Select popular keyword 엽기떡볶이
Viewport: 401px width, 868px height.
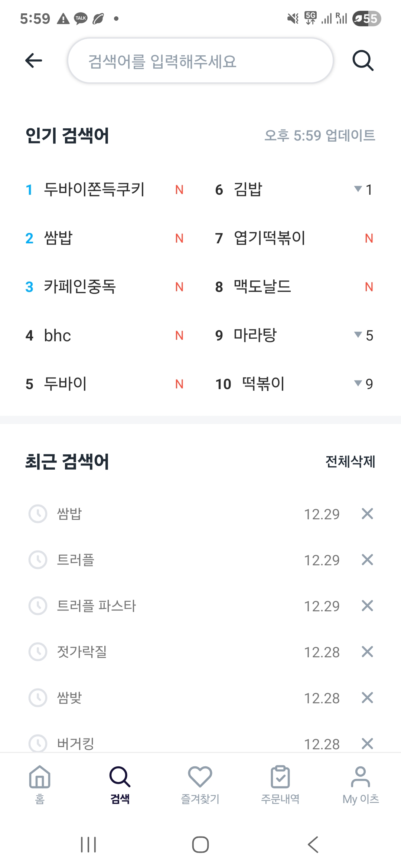tap(270, 238)
